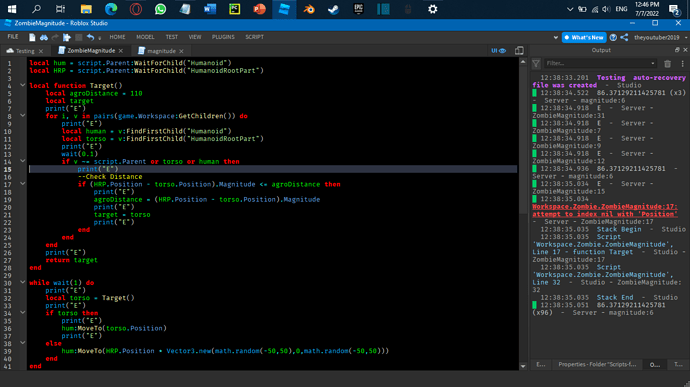The width and height of the screenshot is (690, 387).
Task: Select the 'E...' bottom panel tab
Action: click(540, 365)
